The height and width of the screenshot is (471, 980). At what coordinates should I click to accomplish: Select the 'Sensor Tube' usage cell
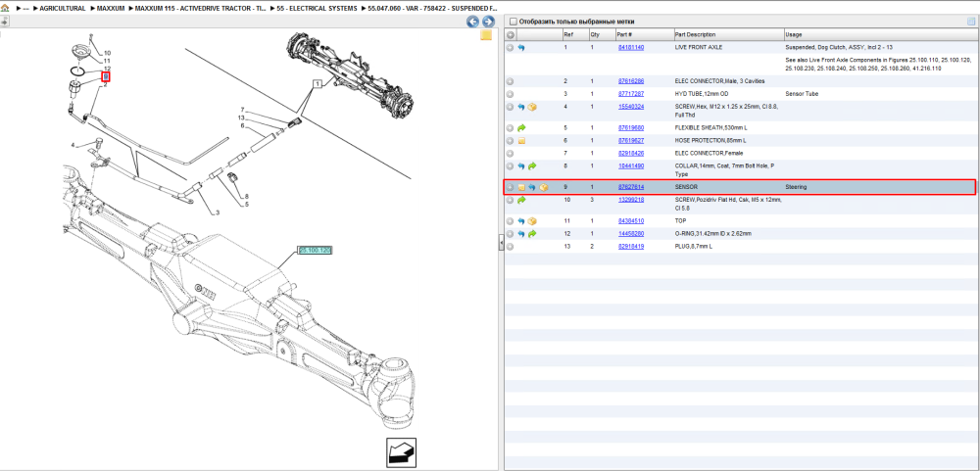tap(802, 94)
